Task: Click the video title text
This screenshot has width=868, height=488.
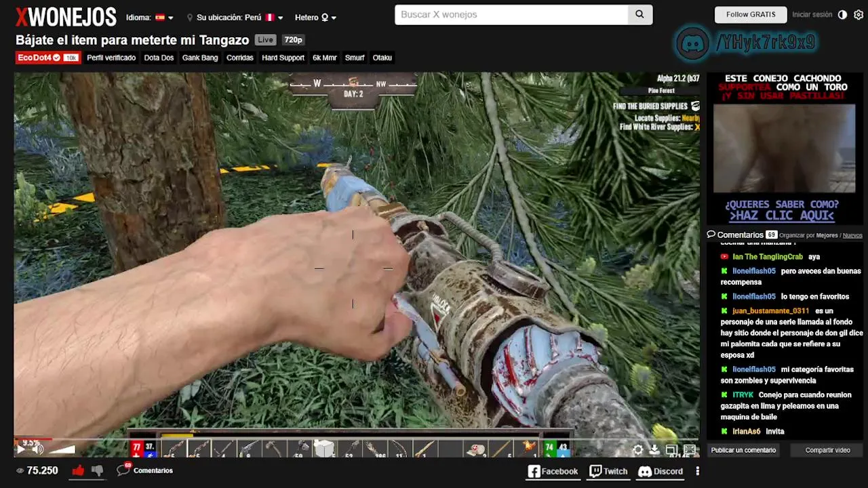Action: 132,40
